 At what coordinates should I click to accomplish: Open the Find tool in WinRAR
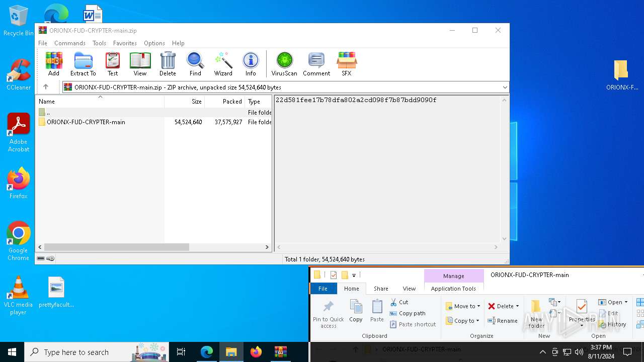point(195,64)
